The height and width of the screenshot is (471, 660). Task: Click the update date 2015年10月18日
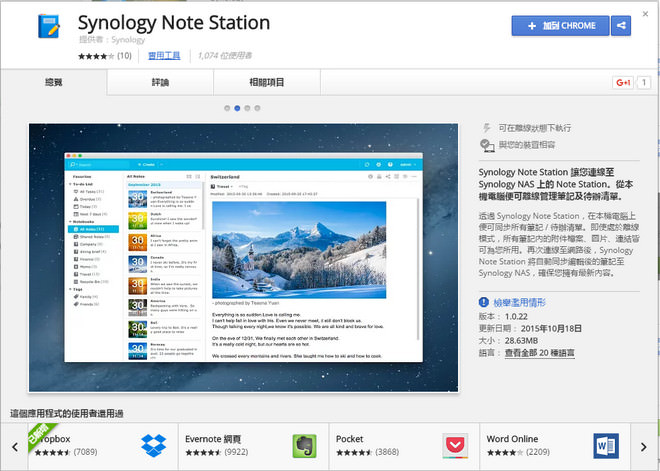pos(551,328)
